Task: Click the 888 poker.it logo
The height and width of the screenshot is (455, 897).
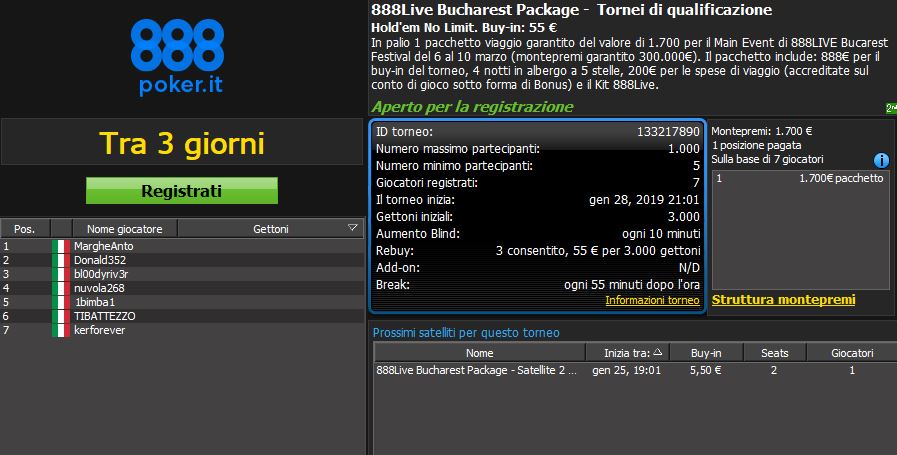Action: (177, 57)
